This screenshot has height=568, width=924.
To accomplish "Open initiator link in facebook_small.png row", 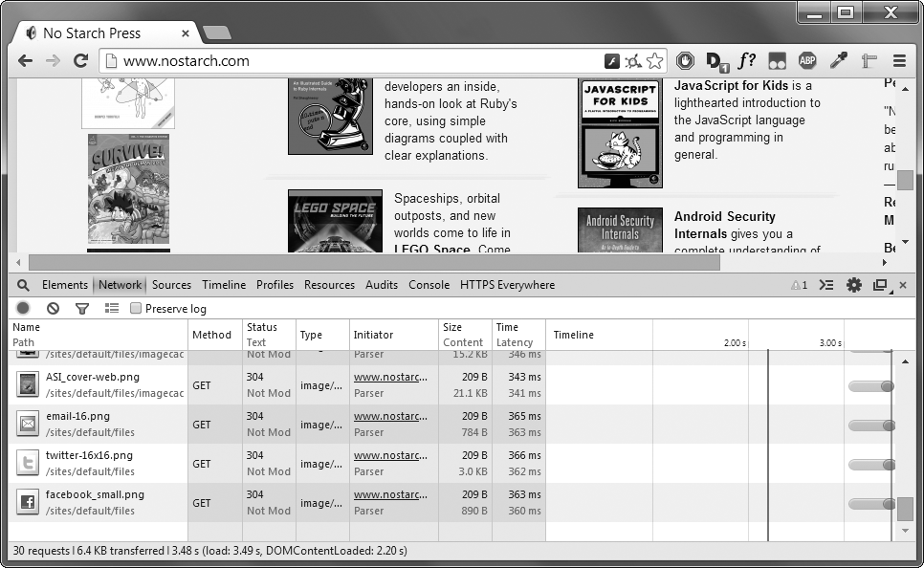I will (390, 494).
